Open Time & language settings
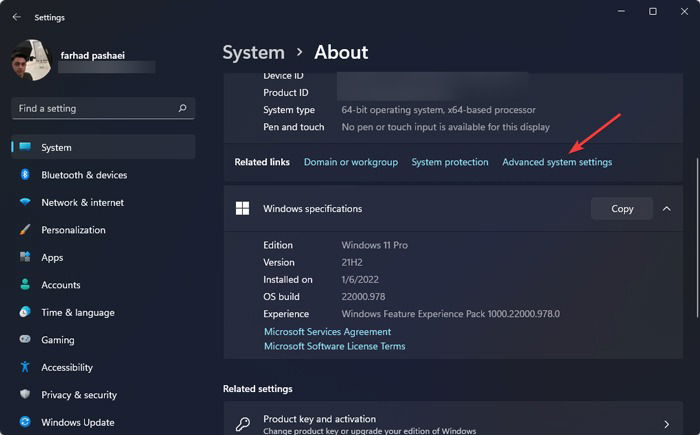The image size is (700, 435). point(103,312)
